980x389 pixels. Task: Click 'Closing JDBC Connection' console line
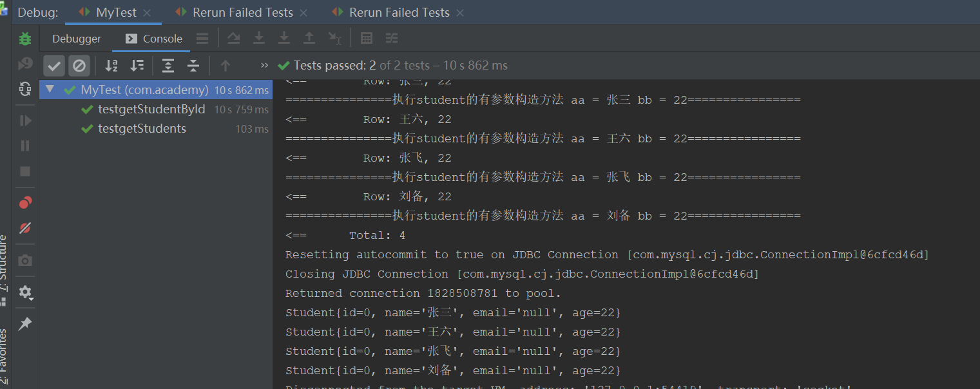[522, 274]
